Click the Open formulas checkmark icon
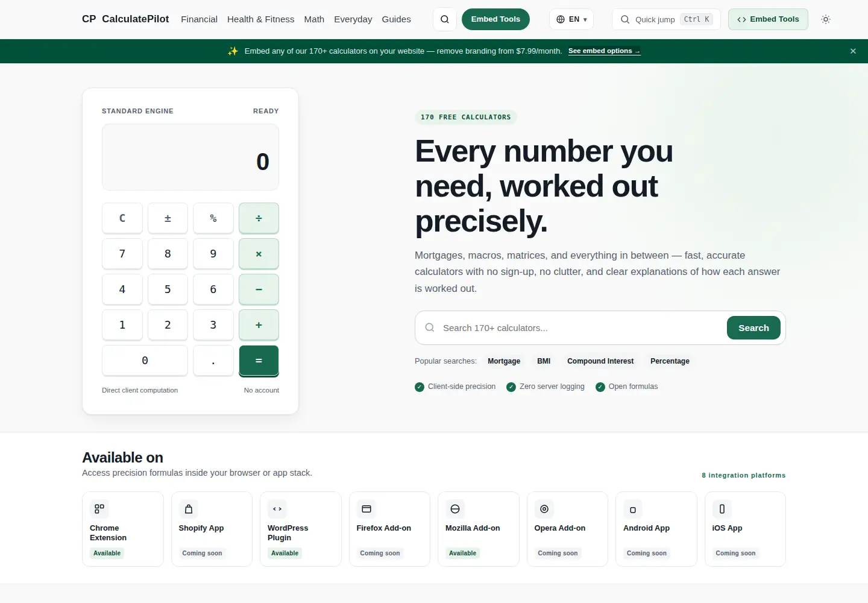The image size is (868, 603). [600, 387]
